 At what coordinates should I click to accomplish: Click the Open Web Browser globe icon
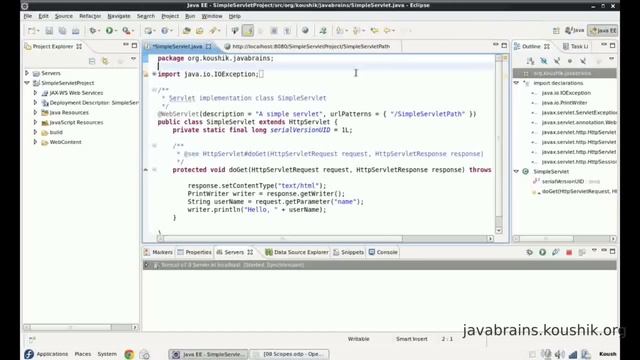point(305,31)
